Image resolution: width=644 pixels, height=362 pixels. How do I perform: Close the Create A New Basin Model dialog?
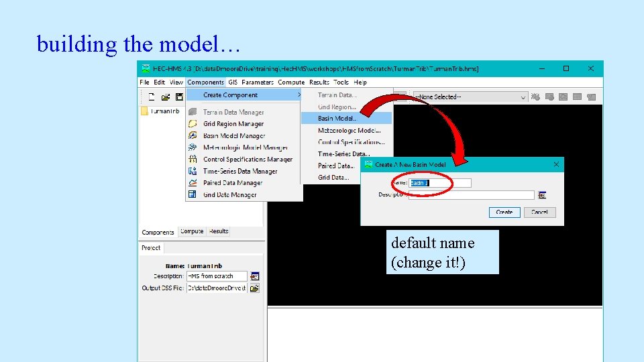coord(556,165)
